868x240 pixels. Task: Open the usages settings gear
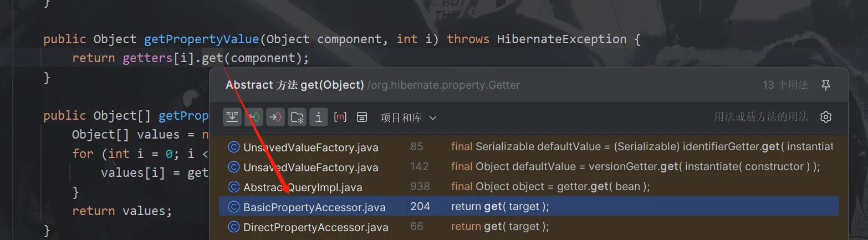(826, 117)
